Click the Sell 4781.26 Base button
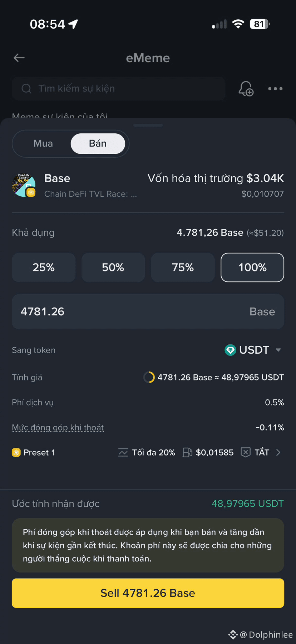The width and height of the screenshot is (296, 644). click(148, 593)
